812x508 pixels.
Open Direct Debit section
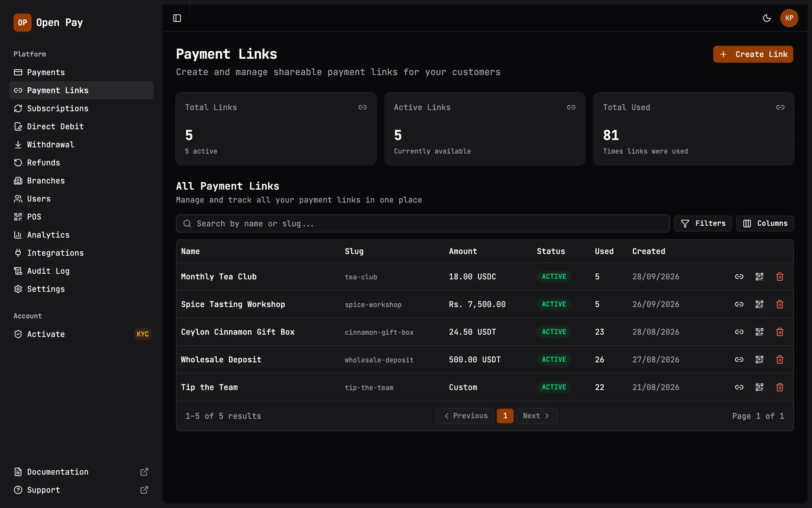pyautogui.click(x=81, y=126)
